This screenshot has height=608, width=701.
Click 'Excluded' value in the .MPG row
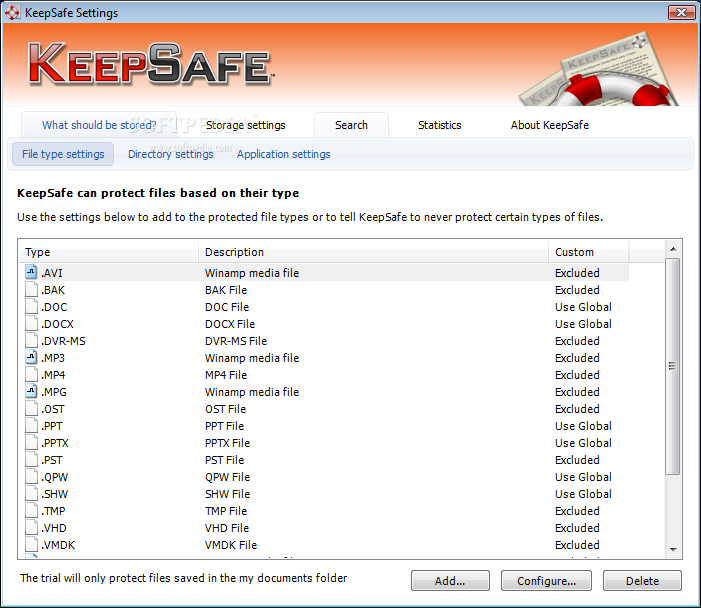pyautogui.click(x=577, y=392)
